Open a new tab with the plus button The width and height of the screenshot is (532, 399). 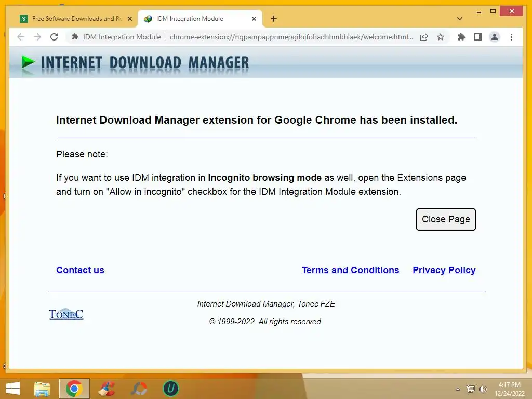click(x=274, y=19)
